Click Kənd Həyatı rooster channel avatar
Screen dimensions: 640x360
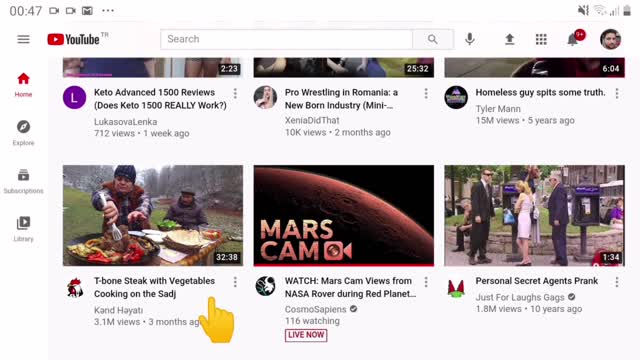tap(74, 287)
